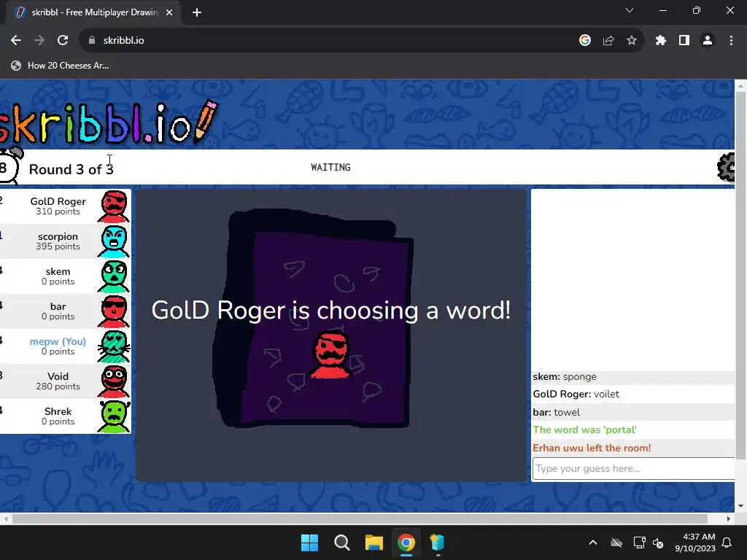Open the clock showing 4:37 AM

[x=695, y=542]
